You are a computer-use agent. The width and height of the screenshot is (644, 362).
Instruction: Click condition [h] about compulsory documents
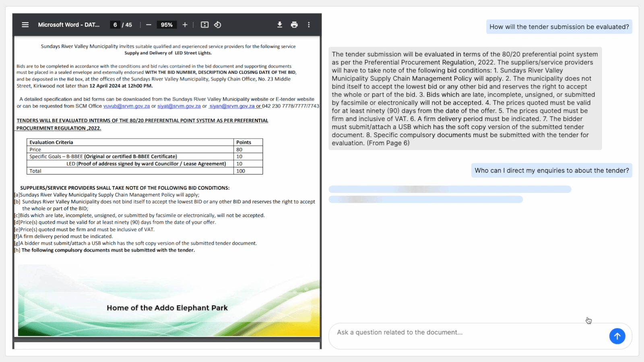pyautogui.click(x=105, y=250)
